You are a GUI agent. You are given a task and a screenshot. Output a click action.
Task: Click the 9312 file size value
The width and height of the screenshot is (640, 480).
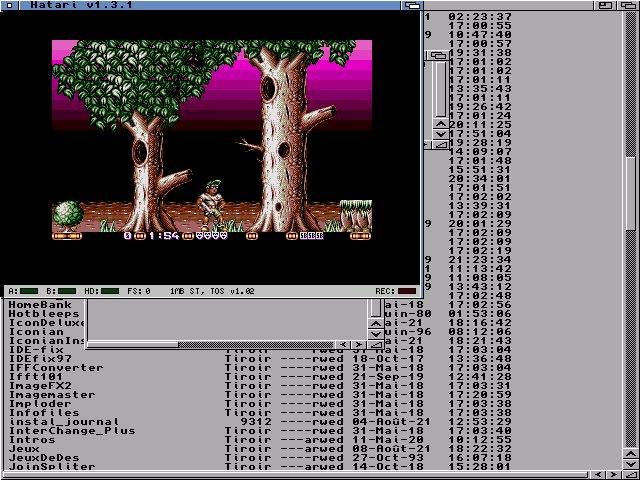(x=256, y=422)
